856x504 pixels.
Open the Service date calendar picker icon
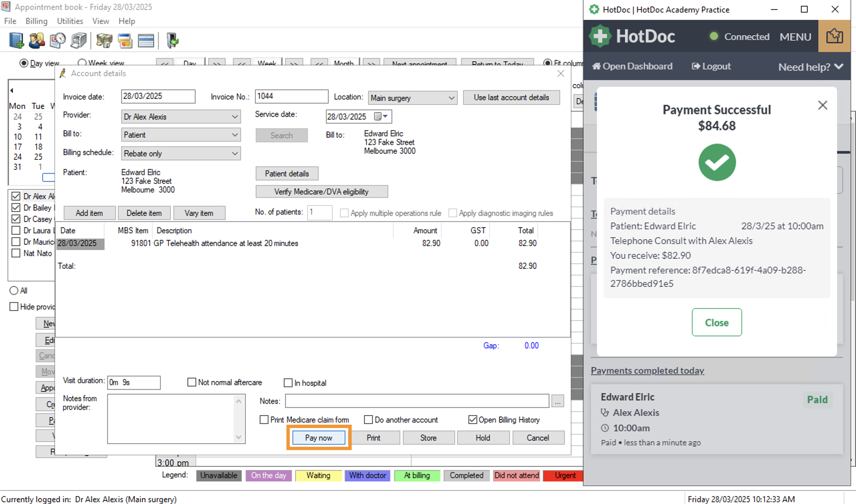pyautogui.click(x=380, y=116)
